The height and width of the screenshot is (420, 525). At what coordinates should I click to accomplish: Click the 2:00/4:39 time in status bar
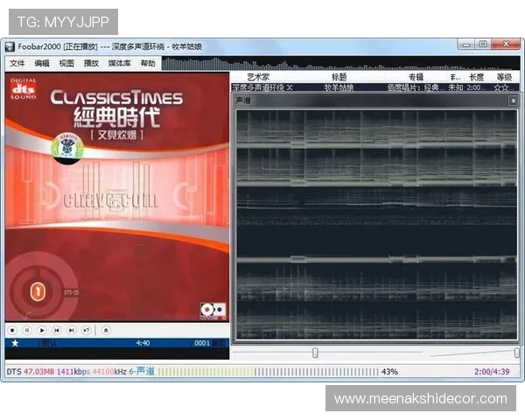[x=492, y=372]
